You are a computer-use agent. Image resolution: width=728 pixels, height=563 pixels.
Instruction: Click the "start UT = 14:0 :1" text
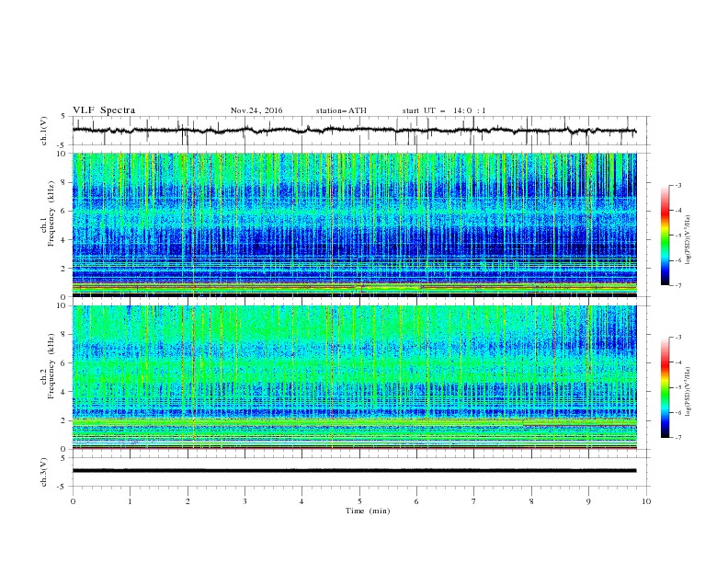(x=444, y=110)
